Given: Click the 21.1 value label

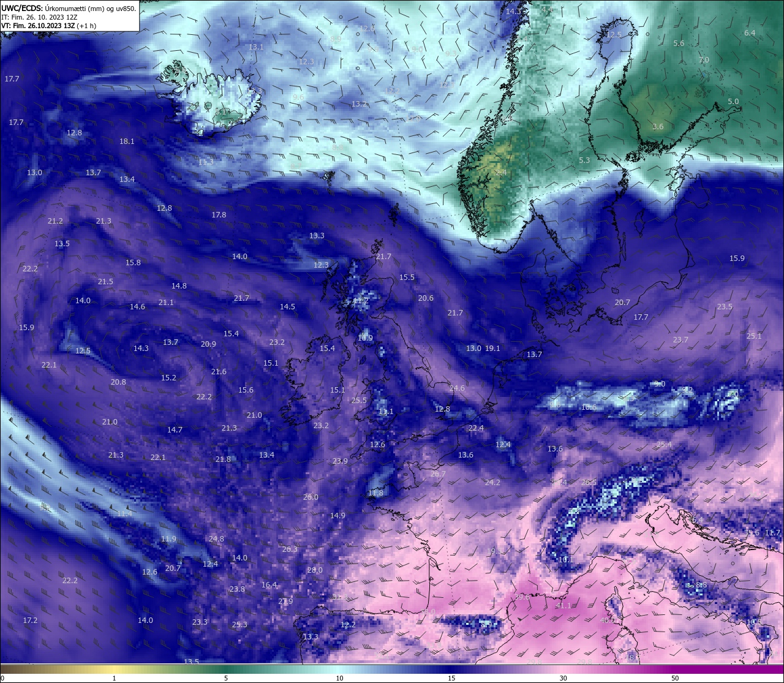Looking at the screenshot, I should tap(166, 303).
